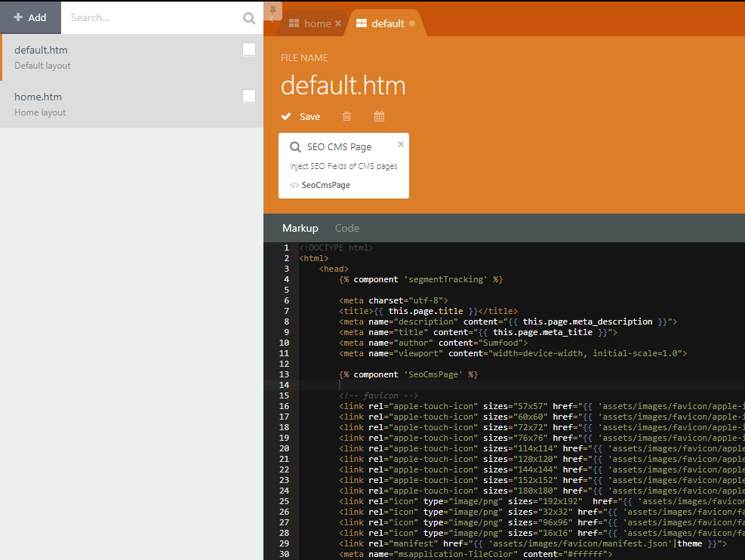Click the calendar grid icon beside trash

click(x=379, y=116)
